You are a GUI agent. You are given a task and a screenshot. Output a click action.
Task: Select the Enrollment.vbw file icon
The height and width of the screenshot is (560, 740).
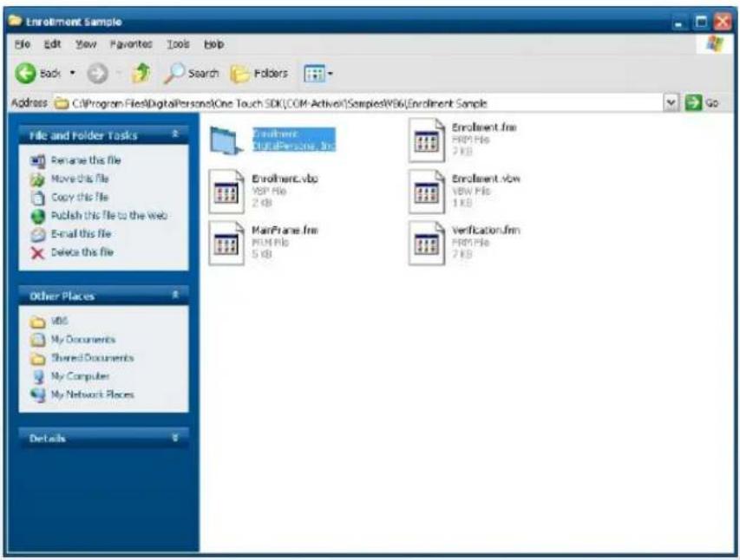[x=427, y=192]
